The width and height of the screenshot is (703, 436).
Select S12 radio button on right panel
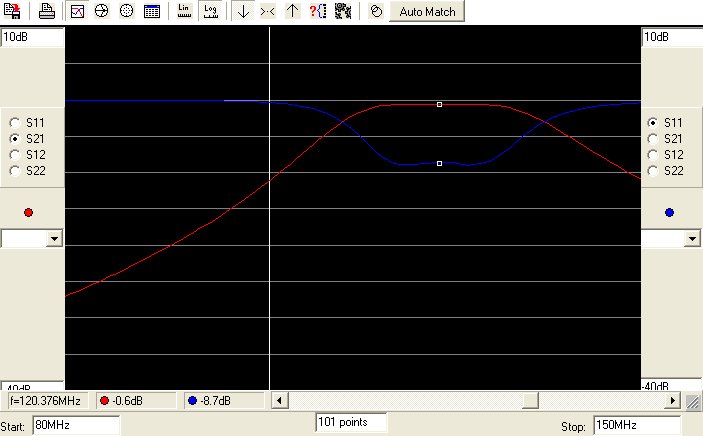pos(653,155)
